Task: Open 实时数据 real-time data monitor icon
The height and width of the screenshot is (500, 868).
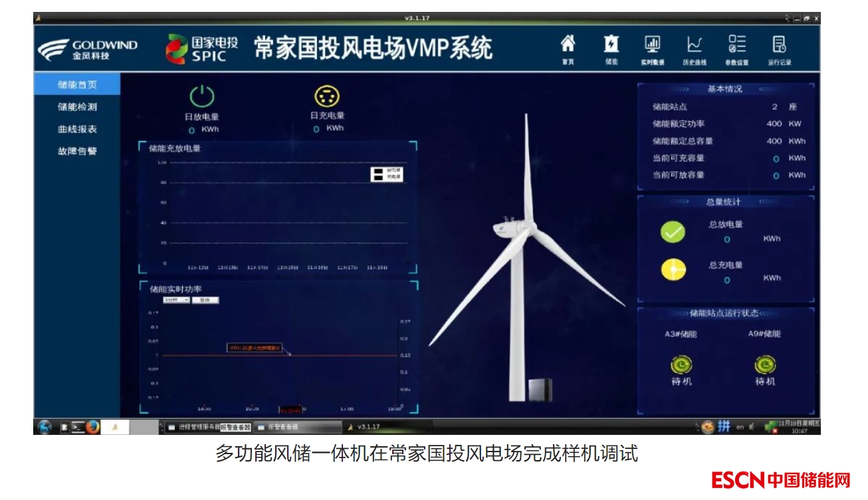Action: tap(653, 47)
